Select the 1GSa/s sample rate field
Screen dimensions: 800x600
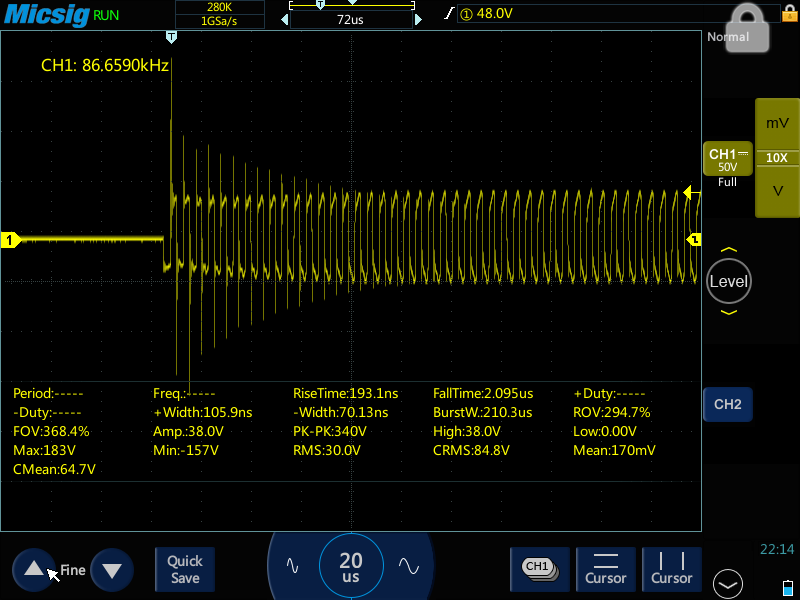click(x=219, y=21)
